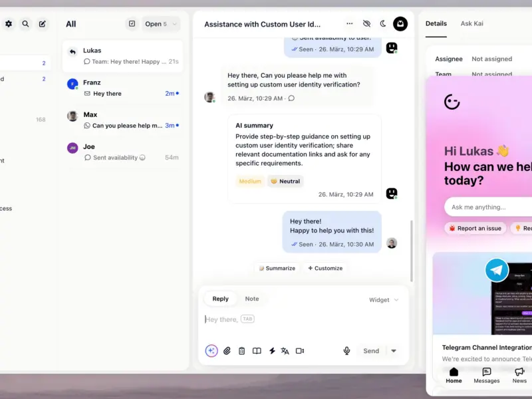This screenshot has width=532, height=399.
Task: Click the Medium priority tag
Action: point(250,181)
